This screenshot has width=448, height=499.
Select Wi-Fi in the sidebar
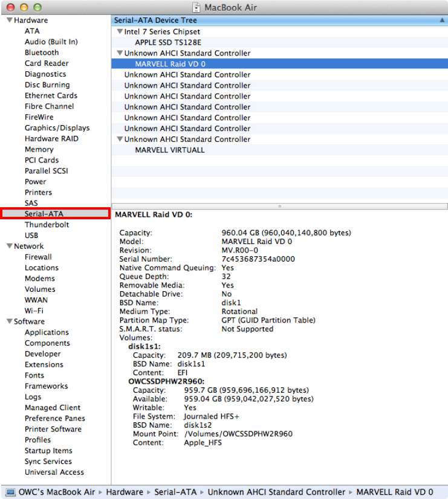coord(34,311)
